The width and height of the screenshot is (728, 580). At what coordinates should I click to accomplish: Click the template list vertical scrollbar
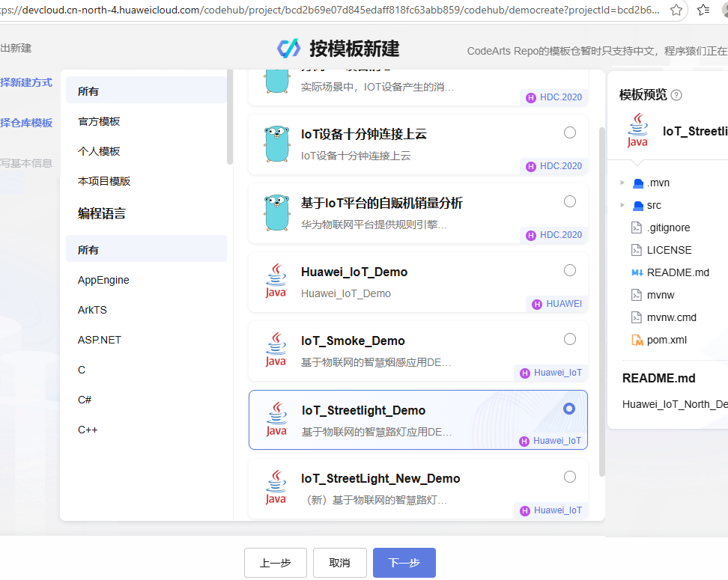pos(601,302)
